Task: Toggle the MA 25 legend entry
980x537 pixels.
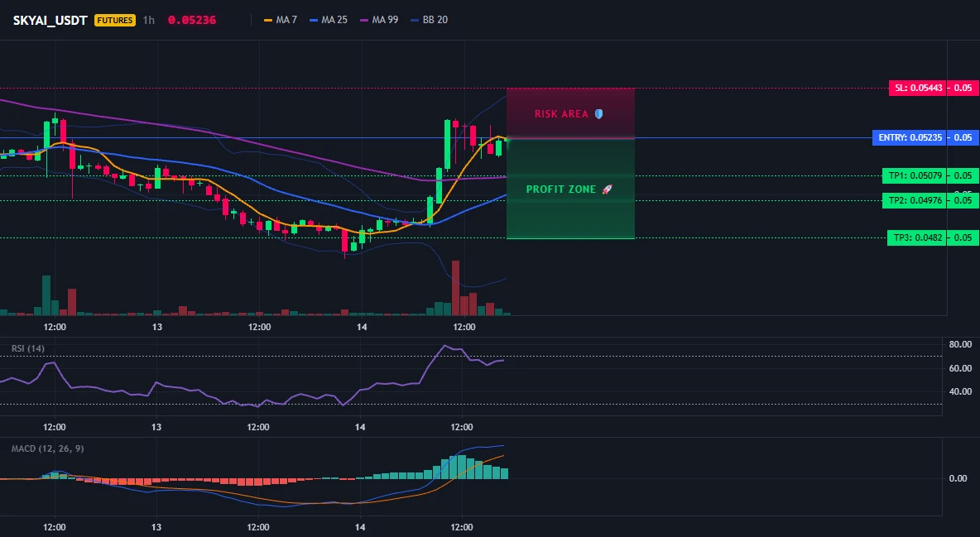Action: [328, 20]
